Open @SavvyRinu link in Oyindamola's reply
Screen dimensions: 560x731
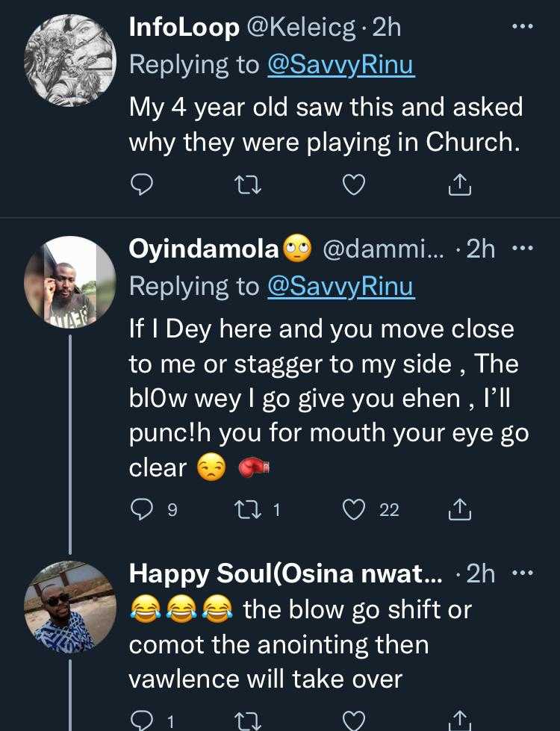coord(340,286)
